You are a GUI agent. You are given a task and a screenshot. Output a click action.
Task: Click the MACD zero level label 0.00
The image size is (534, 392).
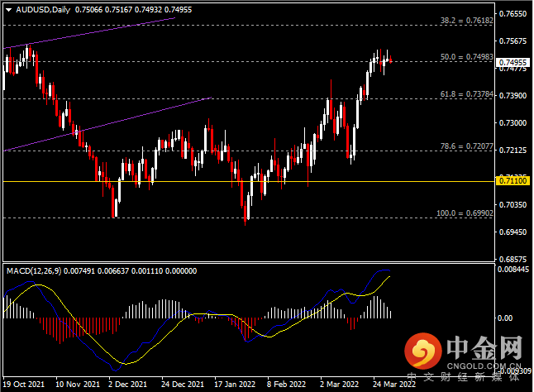(505, 318)
